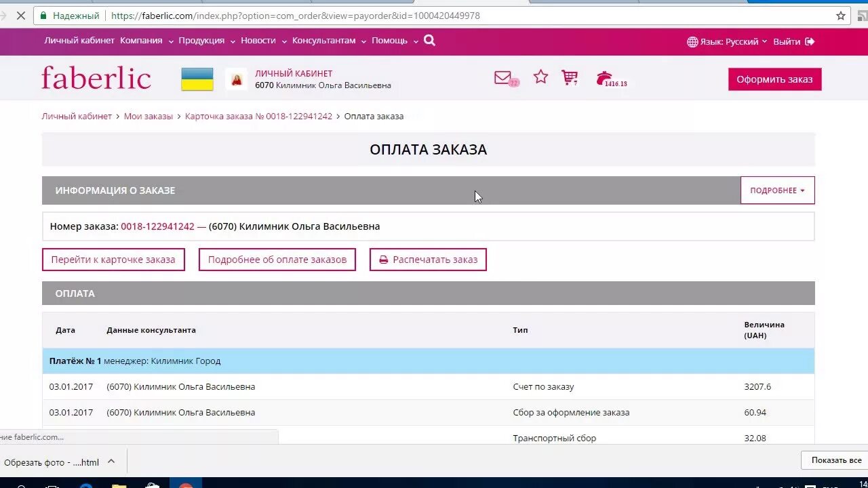This screenshot has width=868, height=488.
Task: Click the globe language icon
Action: [x=692, y=42]
